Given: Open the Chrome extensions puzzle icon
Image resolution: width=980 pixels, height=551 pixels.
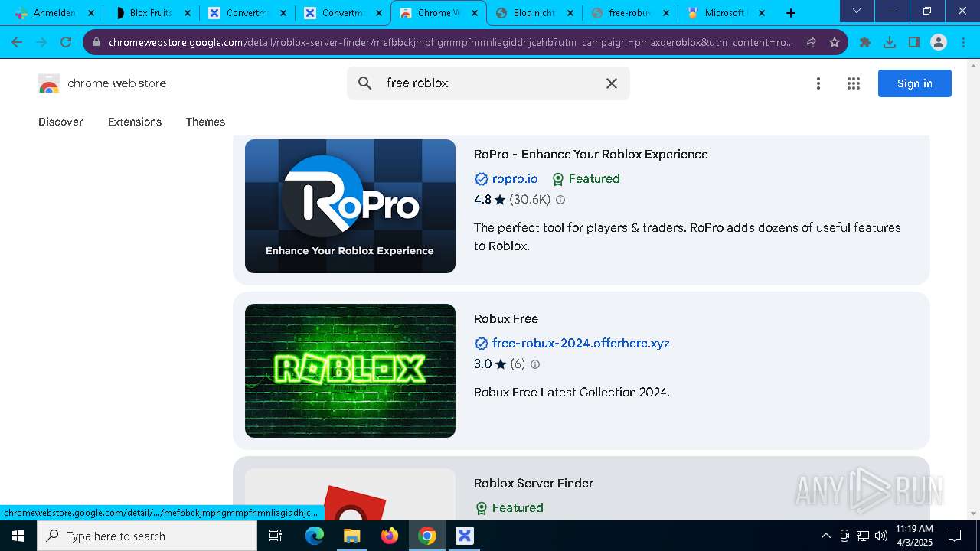Looking at the screenshot, I should click(x=865, y=42).
